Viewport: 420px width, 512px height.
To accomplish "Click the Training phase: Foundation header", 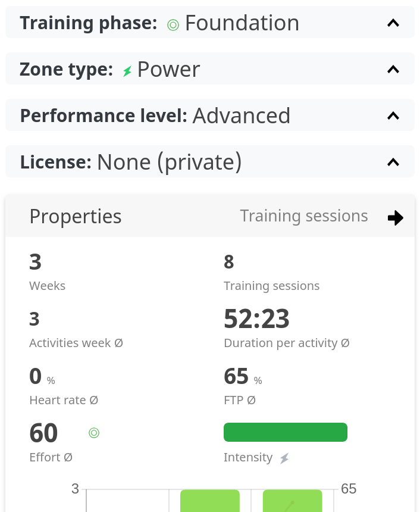I will pos(159,23).
